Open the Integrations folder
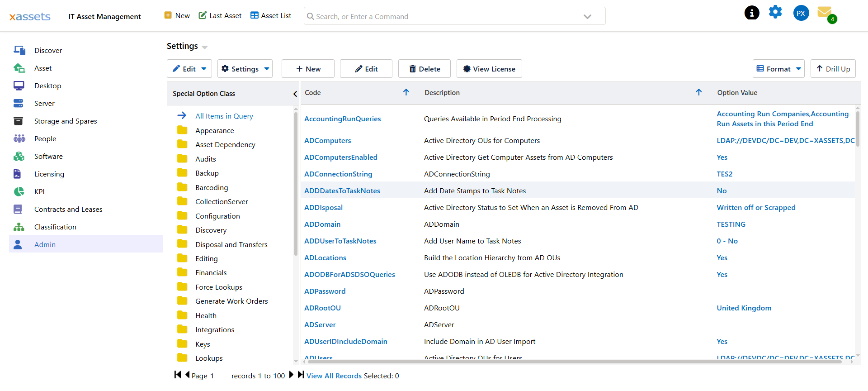The image size is (868, 391). point(215,329)
